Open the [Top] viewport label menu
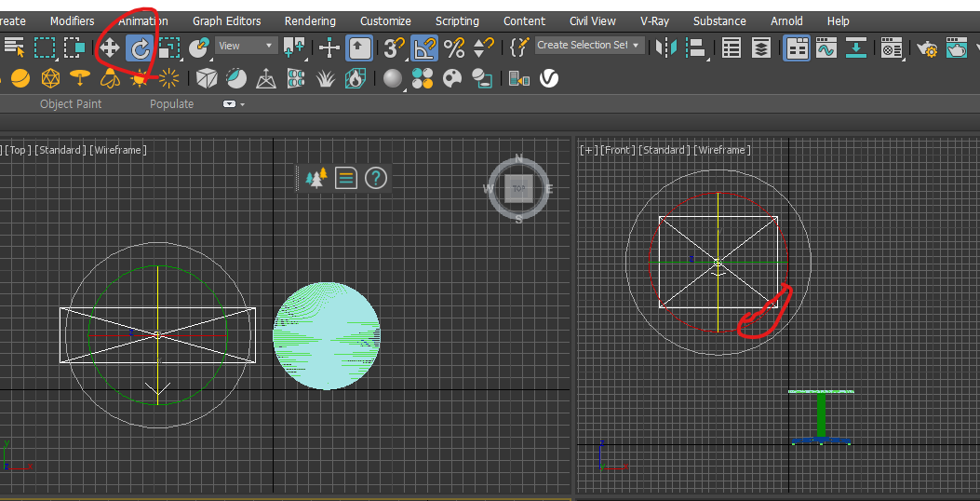The height and width of the screenshot is (501, 980). click(x=18, y=150)
